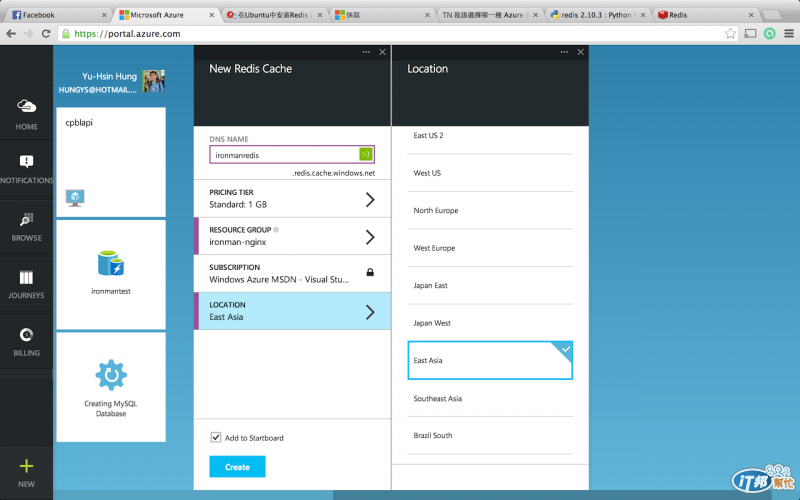Screen dimensions: 800x500
Task: Open the more options dots on Location blade
Action: point(564,52)
